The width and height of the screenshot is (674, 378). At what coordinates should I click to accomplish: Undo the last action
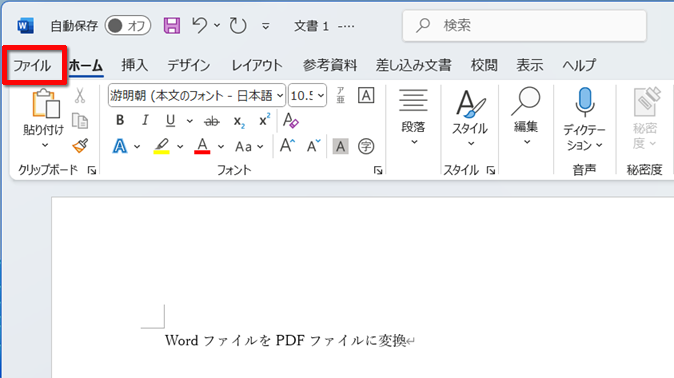point(199,25)
